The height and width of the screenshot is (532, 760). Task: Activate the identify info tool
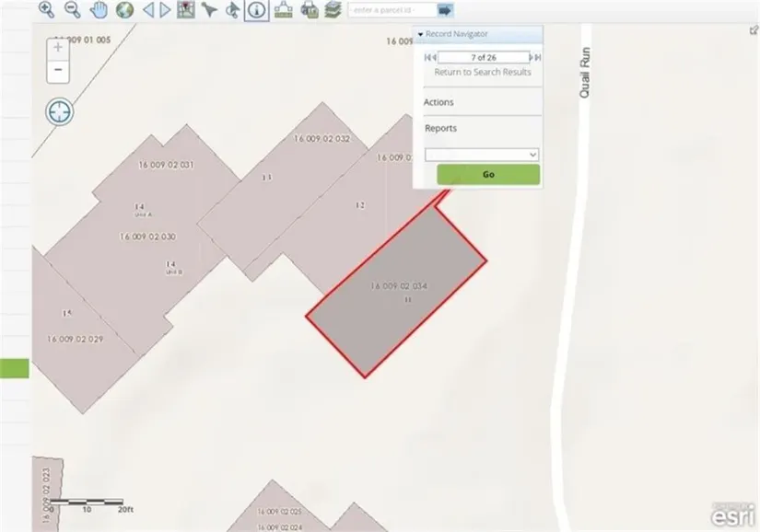coord(257,10)
